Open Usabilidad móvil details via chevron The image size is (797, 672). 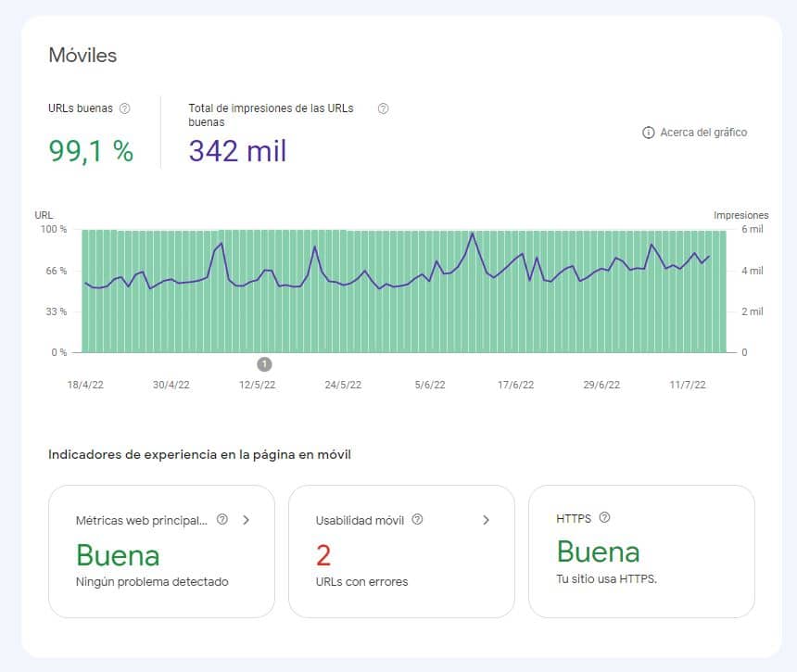[487, 520]
